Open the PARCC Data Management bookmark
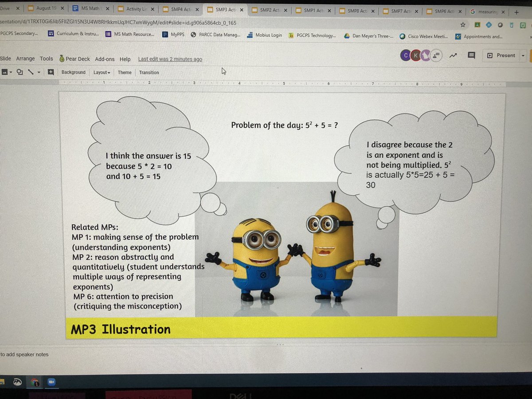The height and width of the screenshot is (399, 532). point(216,35)
